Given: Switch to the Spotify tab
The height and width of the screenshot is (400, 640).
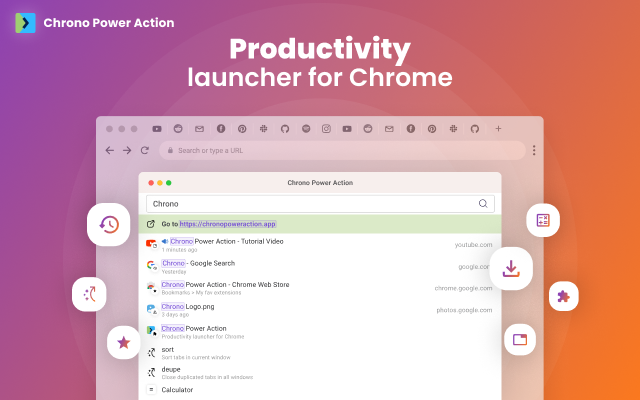Looking at the screenshot, I should (x=306, y=129).
